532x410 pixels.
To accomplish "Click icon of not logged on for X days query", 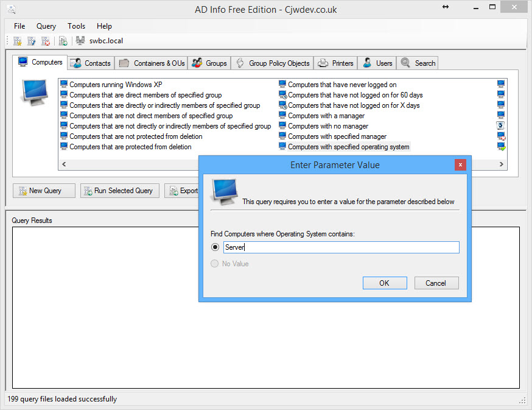I will 282,105.
